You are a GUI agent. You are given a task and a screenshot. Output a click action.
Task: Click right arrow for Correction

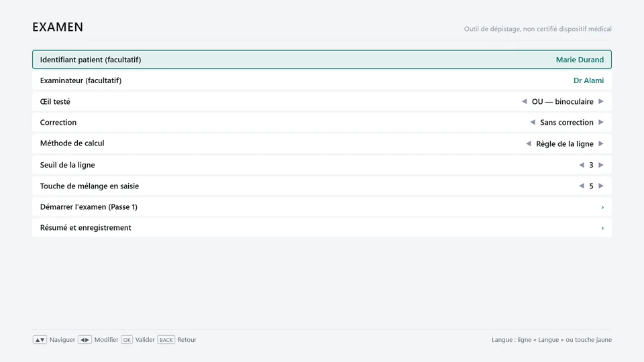(601, 122)
